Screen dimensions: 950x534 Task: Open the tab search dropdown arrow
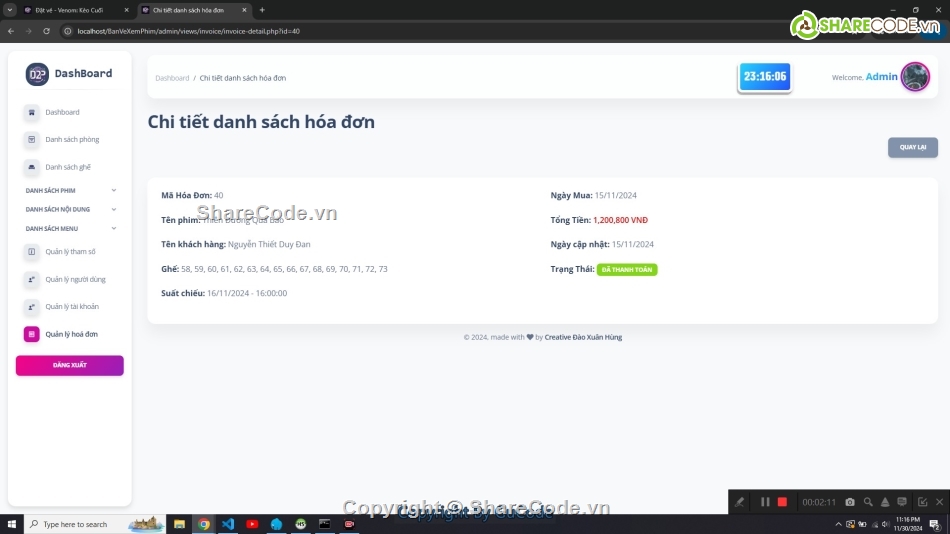[10, 10]
